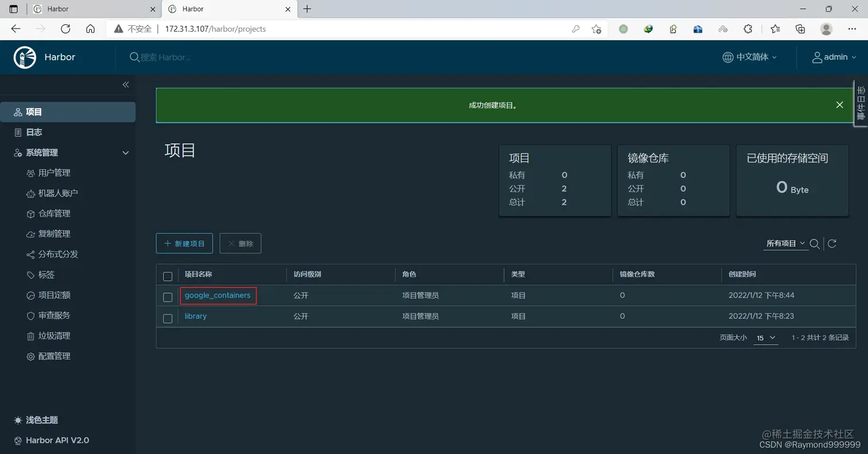Select the library row checkbox

(168, 318)
